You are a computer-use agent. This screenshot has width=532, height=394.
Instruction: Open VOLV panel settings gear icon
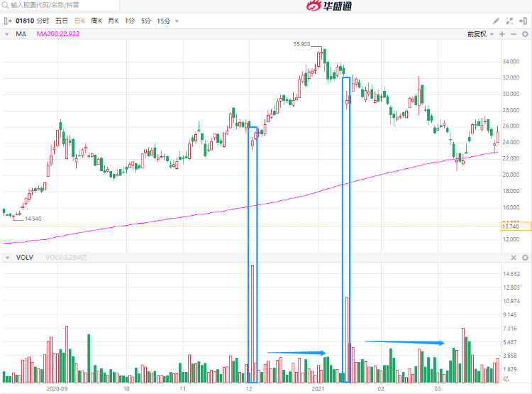525,258
